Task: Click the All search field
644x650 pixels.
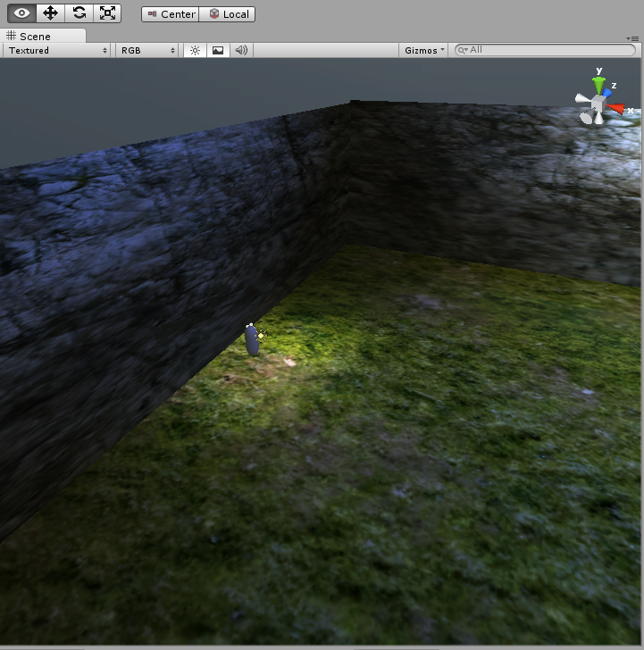Action: tap(545, 50)
